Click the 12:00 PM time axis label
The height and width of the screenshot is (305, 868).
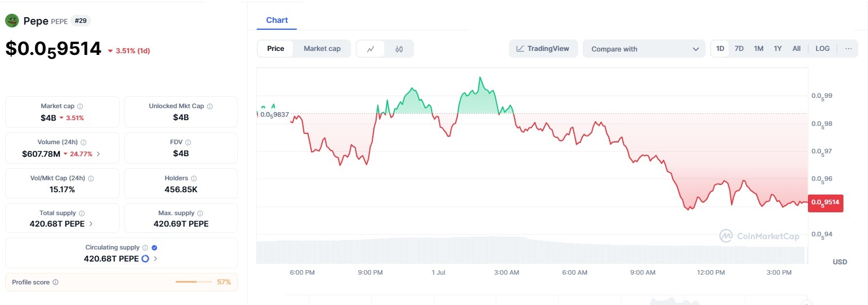tap(711, 272)
